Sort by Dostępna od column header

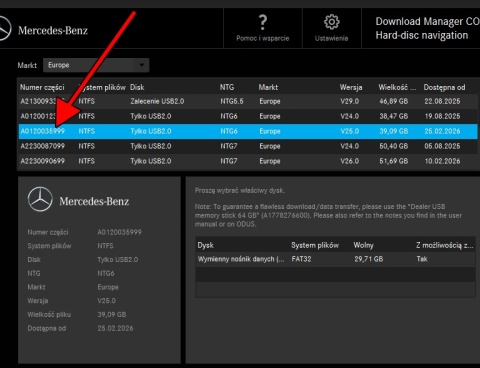[x=444, y=87]
